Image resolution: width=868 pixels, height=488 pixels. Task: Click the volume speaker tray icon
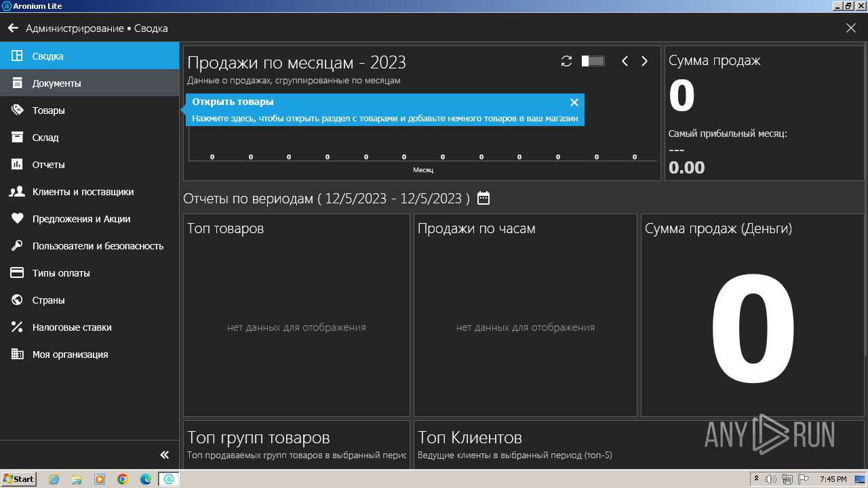point(770,479)
